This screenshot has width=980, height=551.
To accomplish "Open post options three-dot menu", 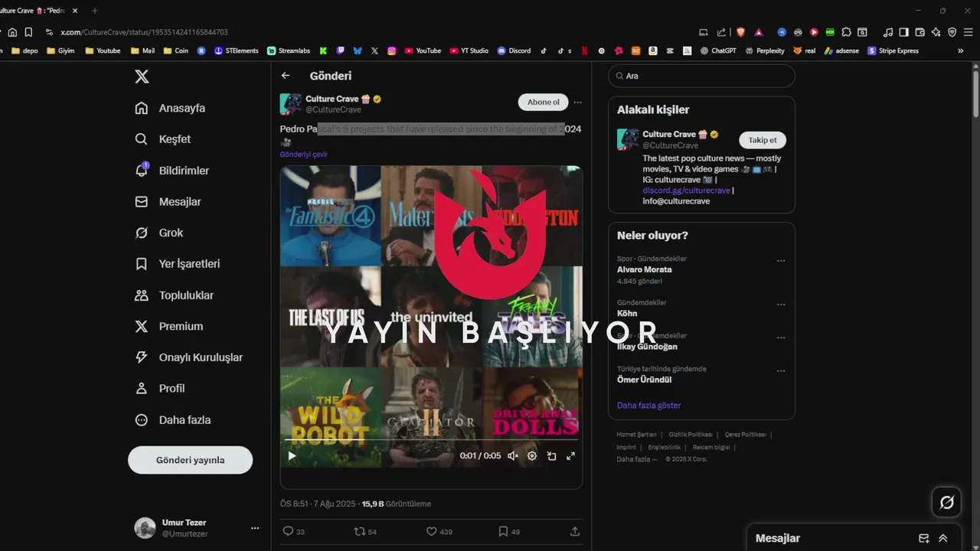I will [577, 103].
